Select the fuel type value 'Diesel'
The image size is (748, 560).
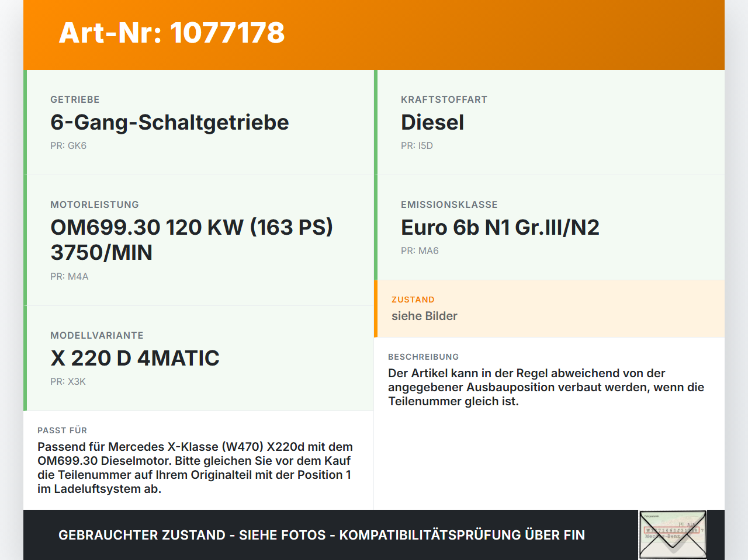(432, 122)
